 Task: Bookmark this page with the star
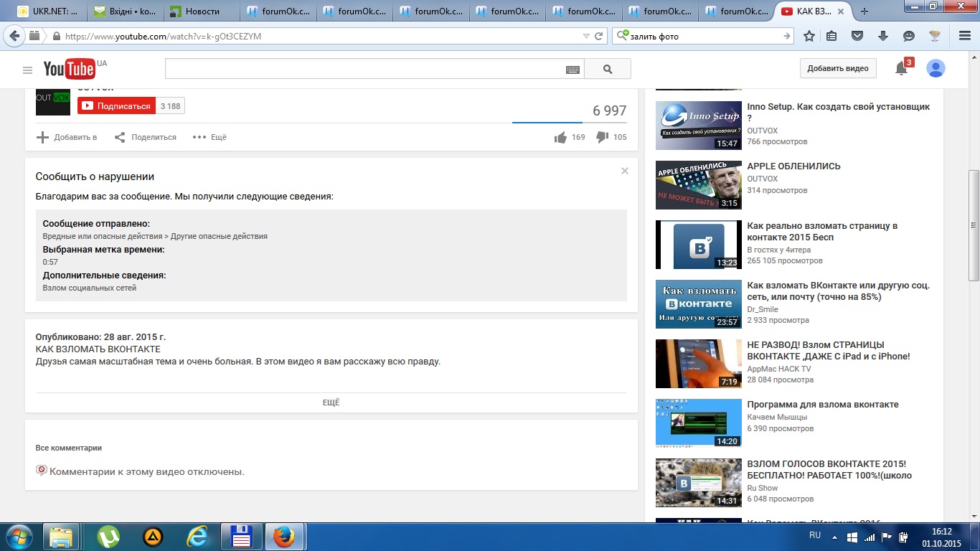pyautogui.click(x=809, y=36)
